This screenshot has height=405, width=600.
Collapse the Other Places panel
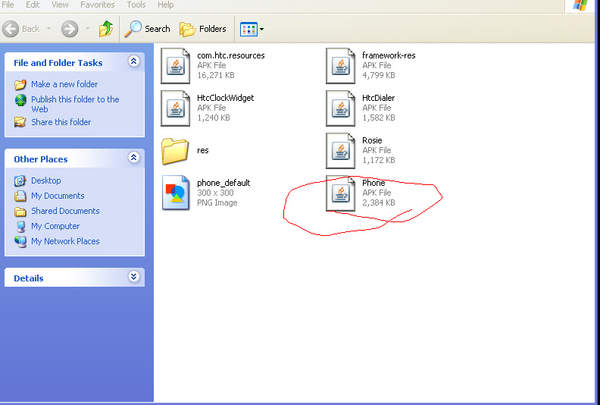tap(134, 157)
